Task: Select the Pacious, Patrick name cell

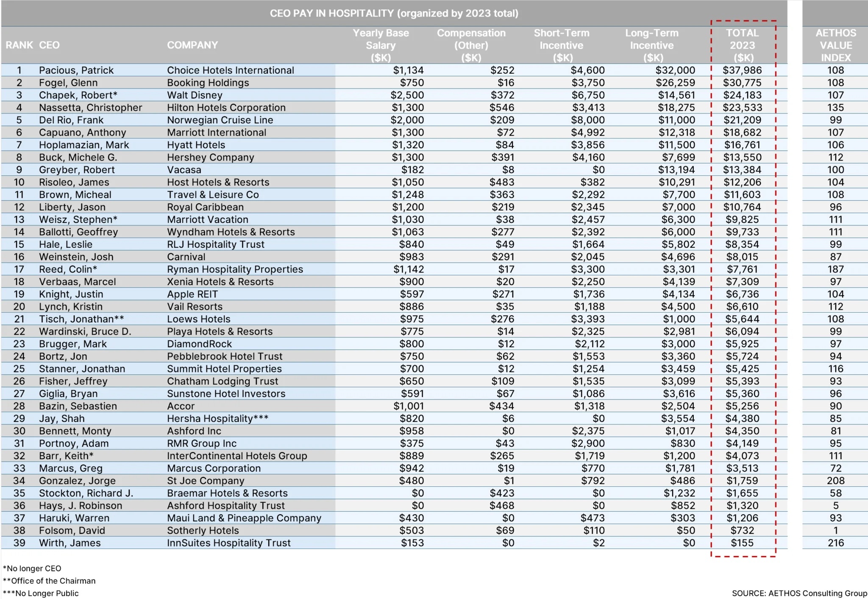Action: pyautogui.click(x=76, y=70)
